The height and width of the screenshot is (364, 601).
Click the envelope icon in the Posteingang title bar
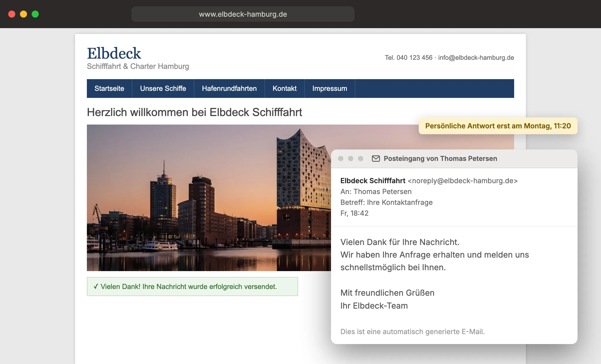(x=376, y=159)
